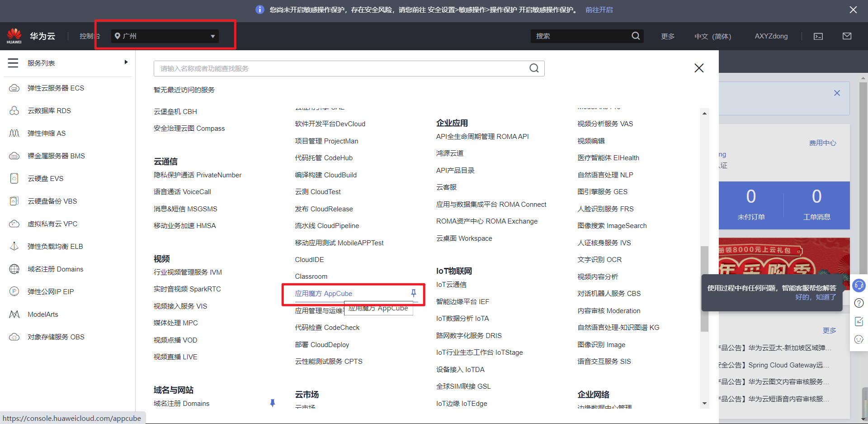Click the 控制台 console link

coord(90,36)
